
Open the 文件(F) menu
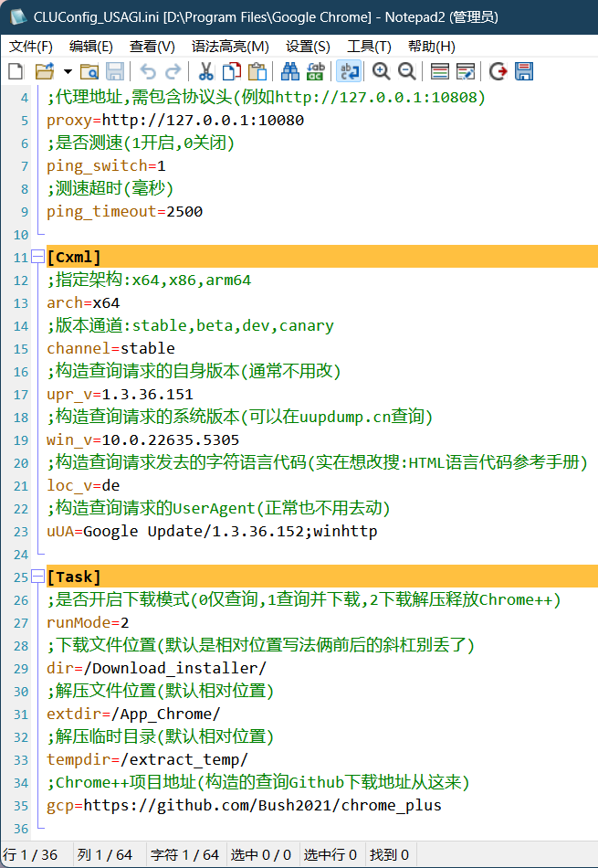(x=31, y=46)
